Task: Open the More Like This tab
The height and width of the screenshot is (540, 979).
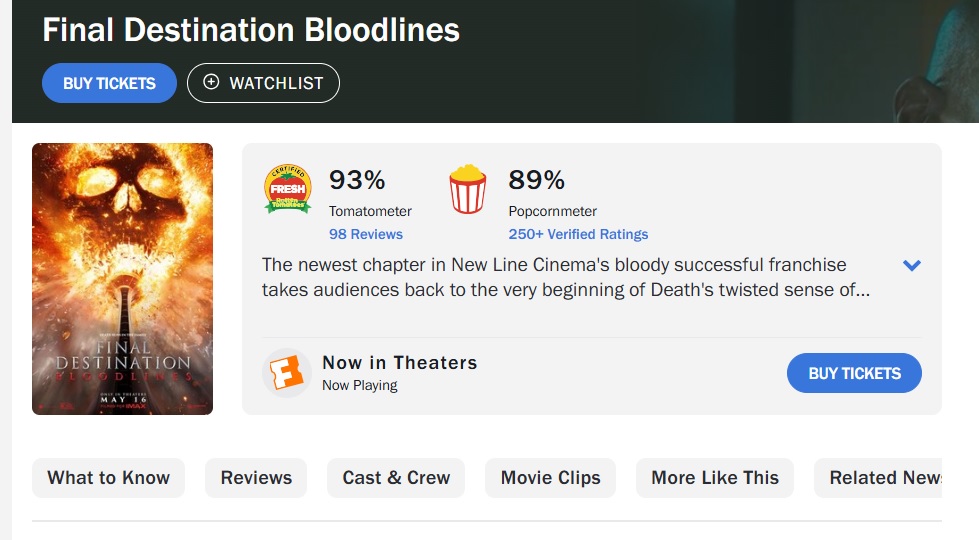Action: tap(714, 478)
